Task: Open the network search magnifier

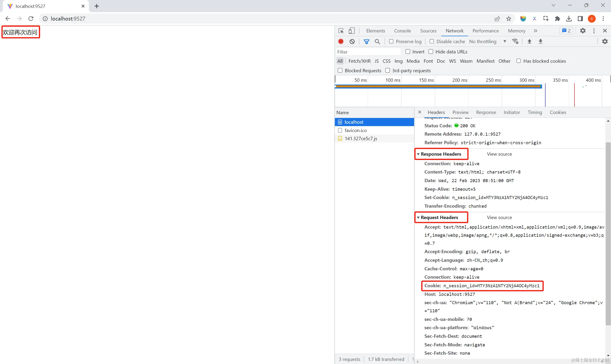Action: [x=377, y=41]
